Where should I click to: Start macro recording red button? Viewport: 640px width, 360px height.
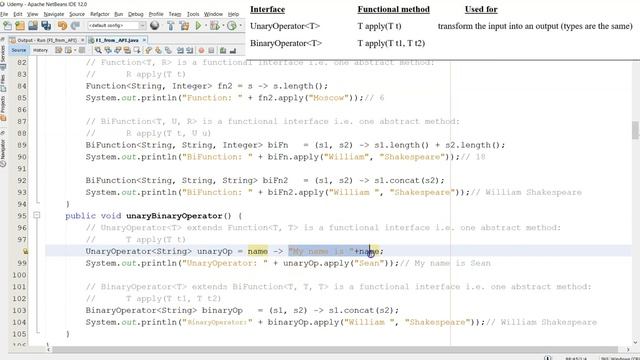point(202,50)
